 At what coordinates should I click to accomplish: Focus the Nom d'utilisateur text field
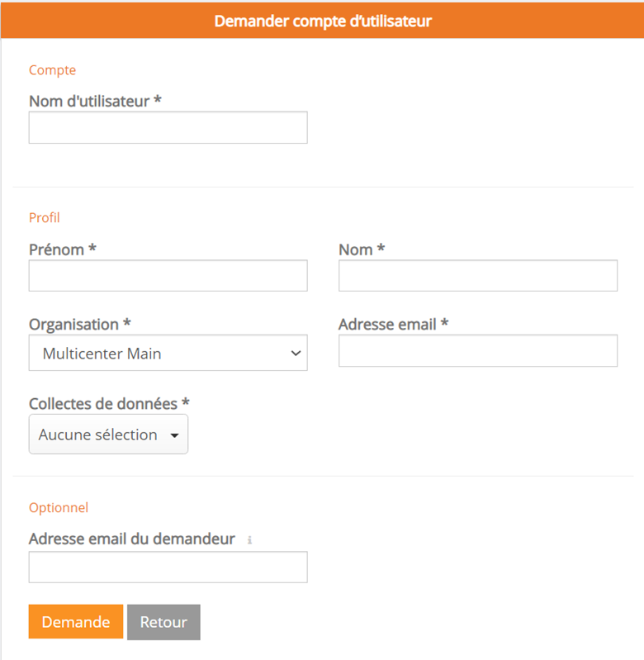point(168,128)
